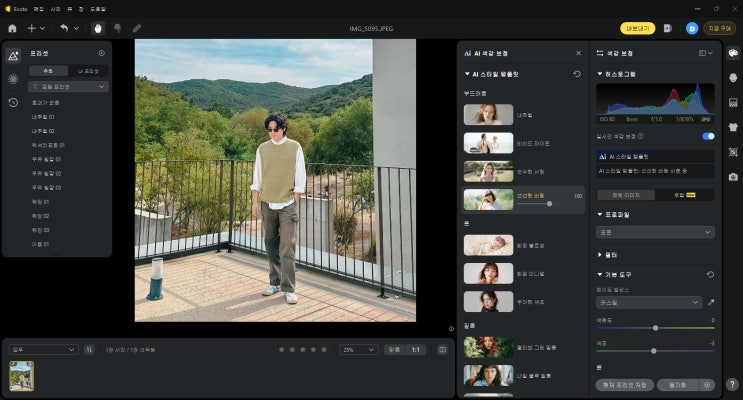The image size is (743, 400).
Task: Click the save current preset button
Action: [625, 385]
